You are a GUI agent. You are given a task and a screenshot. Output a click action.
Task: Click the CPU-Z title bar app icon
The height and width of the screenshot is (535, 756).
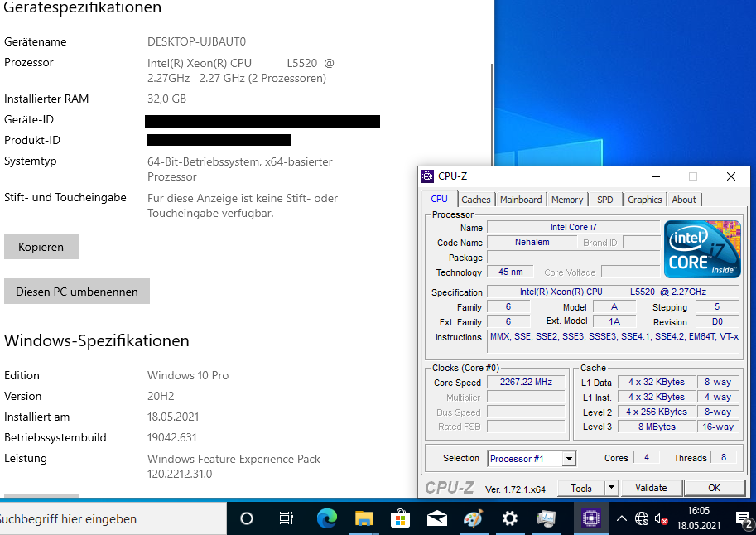[427, 176]
